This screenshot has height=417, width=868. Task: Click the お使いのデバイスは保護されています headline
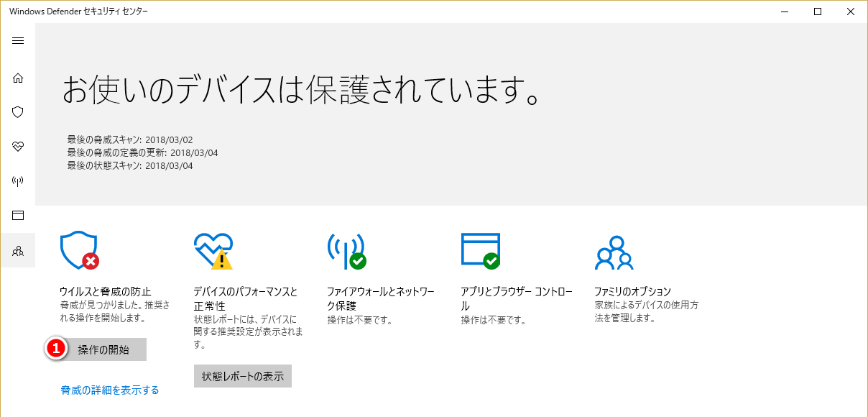[302, 89]
